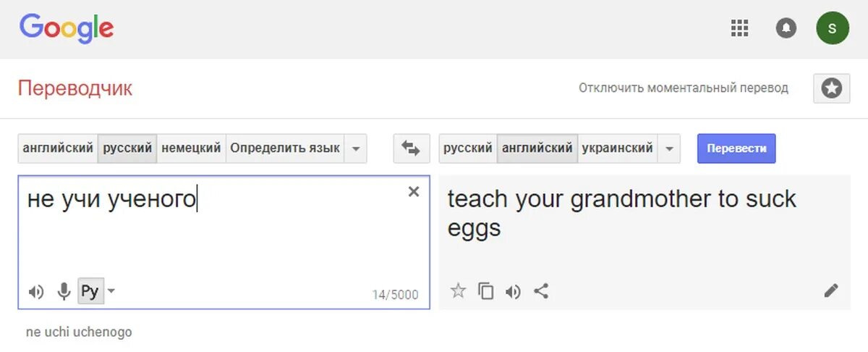Suggest an edit with the pencil icon
868x352 pixels.
[831, 291]
